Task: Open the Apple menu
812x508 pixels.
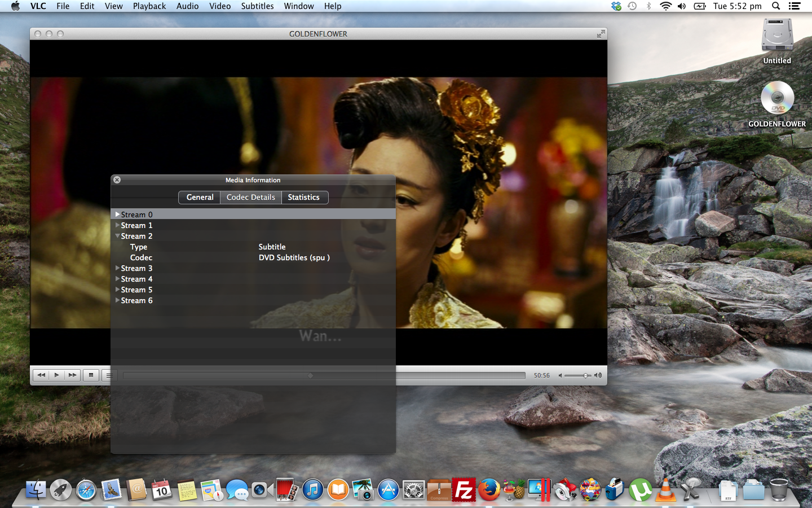Action: (15, 6)
